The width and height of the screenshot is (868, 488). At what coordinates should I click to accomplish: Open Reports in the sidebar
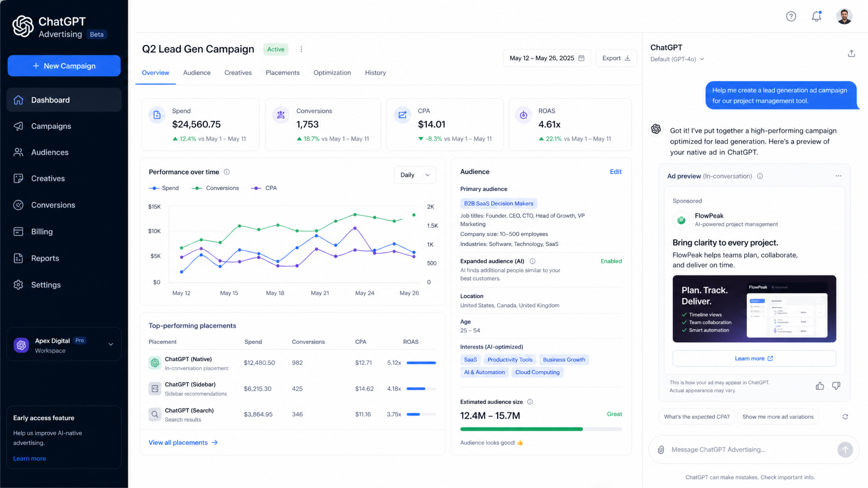coord(64,258)
